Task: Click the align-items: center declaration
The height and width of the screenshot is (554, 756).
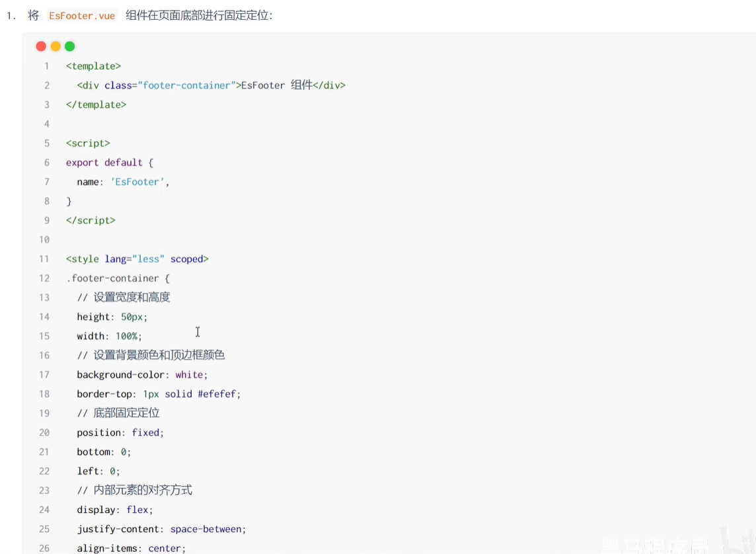Action: coord(131,548)
